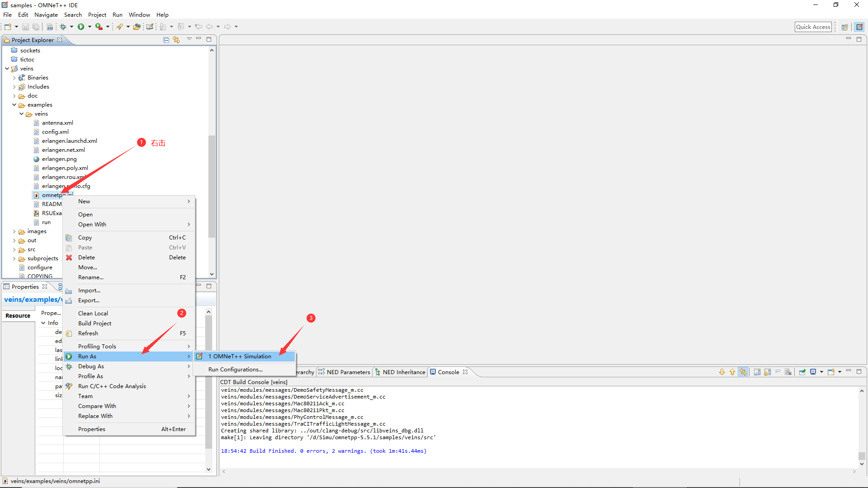Collapse the examples folder in tree
The image size is (868, 488).
point(14,105)
